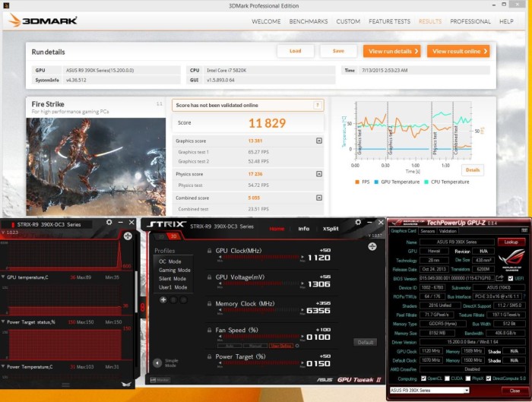Image resolution: width=532 pixels, height=402 pixels.
Task: Click GPU Clock increase arrow
Action: [302, 257]
